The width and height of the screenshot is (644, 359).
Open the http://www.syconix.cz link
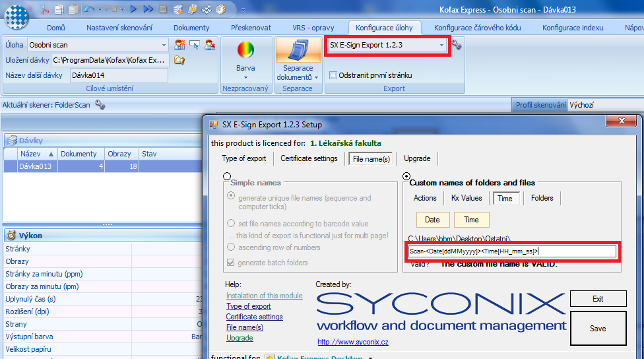pyautogui.click(x=353, y=342)
